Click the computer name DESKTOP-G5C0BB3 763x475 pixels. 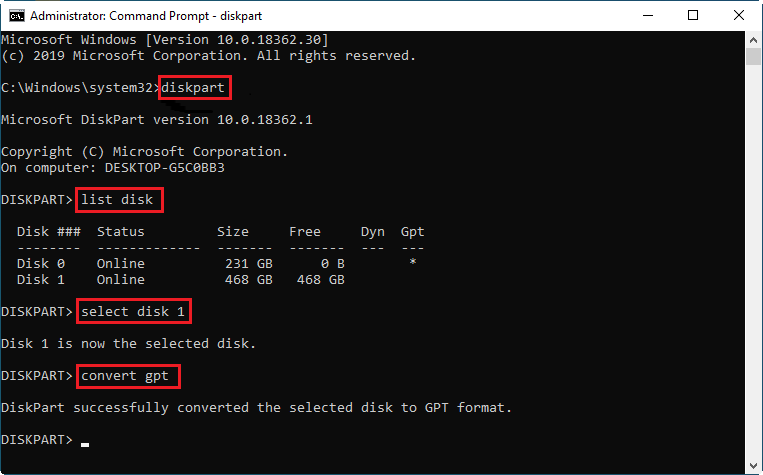pyautogui.click(x=164, y=168)
